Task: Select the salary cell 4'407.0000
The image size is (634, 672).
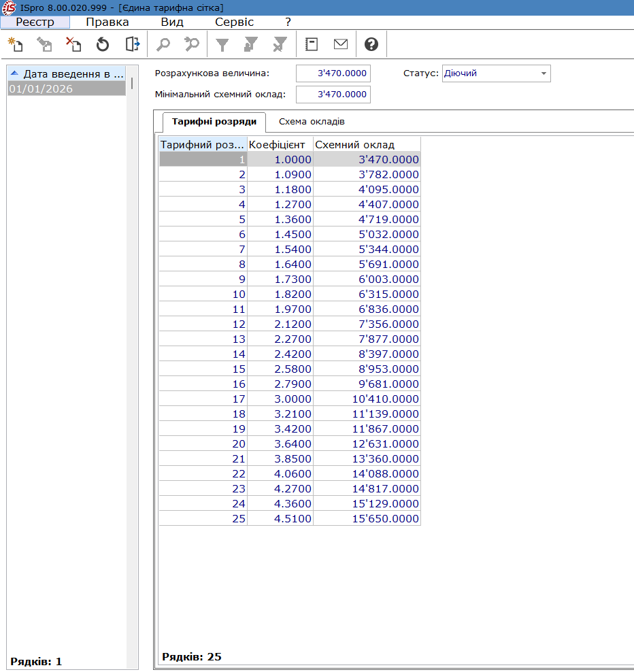Action: (x=367, y=205)
